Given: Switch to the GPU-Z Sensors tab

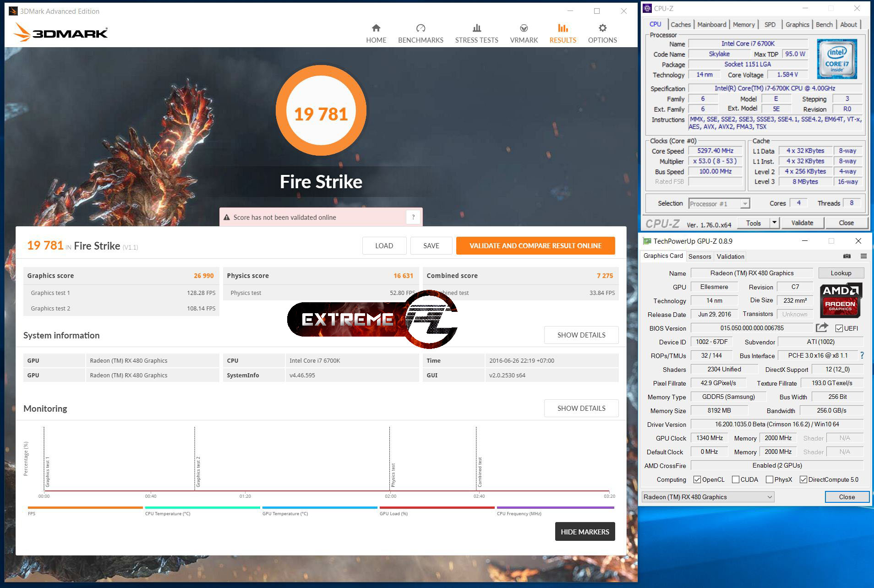Looking at the screenshot, I should point(699,256).
